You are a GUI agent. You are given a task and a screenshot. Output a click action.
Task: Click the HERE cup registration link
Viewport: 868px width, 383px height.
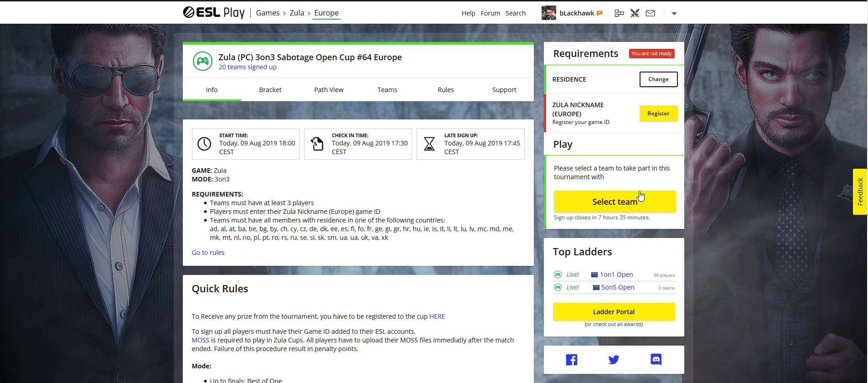(437, 316)
